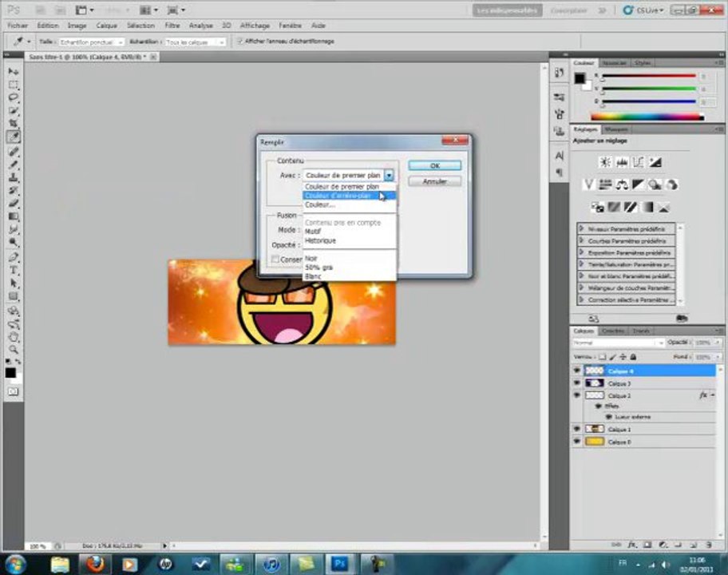Add a Levels adjustment icon
The image size is (728, 575).
click(x=622, y=162)
